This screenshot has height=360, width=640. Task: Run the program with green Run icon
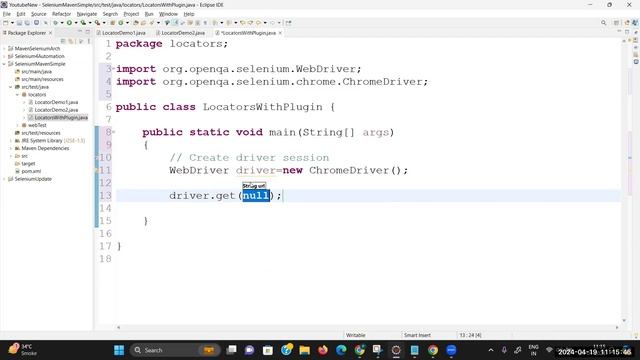click(x=69, y=23)
